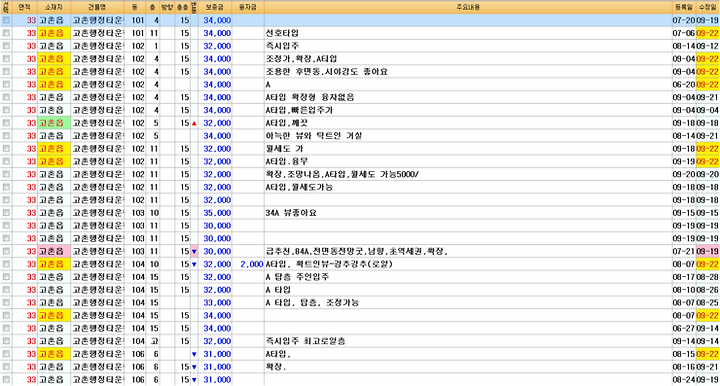The height and width of the screenshot is (386, 720).
Task: Check the box for the 102동 1층 즉시입주 row
Action: click(6, 46)
